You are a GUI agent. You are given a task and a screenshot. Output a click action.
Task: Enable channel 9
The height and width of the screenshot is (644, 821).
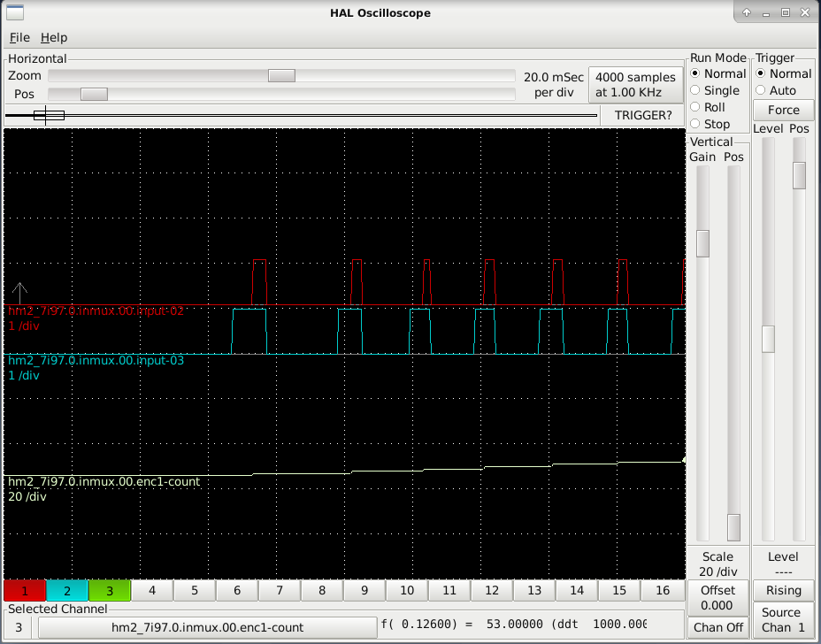pyautogui.click(x=364, y=591)
